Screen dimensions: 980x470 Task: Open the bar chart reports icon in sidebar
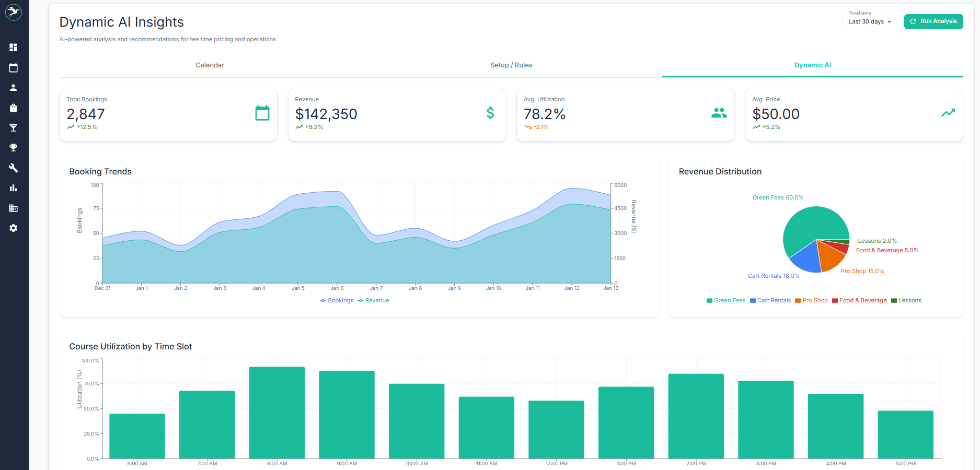pyautogui.click(x=14, y=188)
